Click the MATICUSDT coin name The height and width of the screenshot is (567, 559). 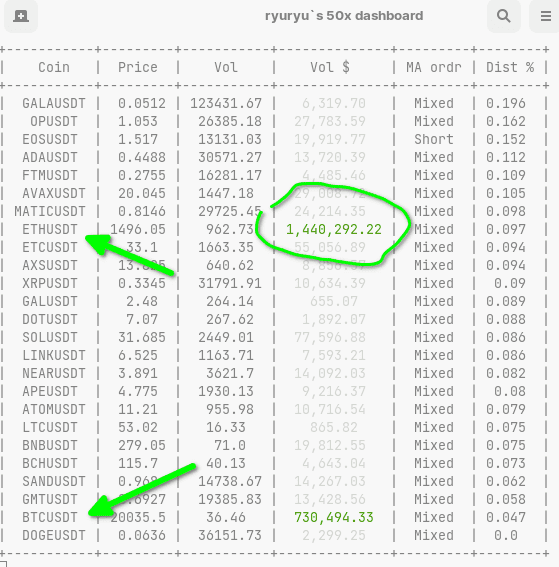(x=50, y=211)
